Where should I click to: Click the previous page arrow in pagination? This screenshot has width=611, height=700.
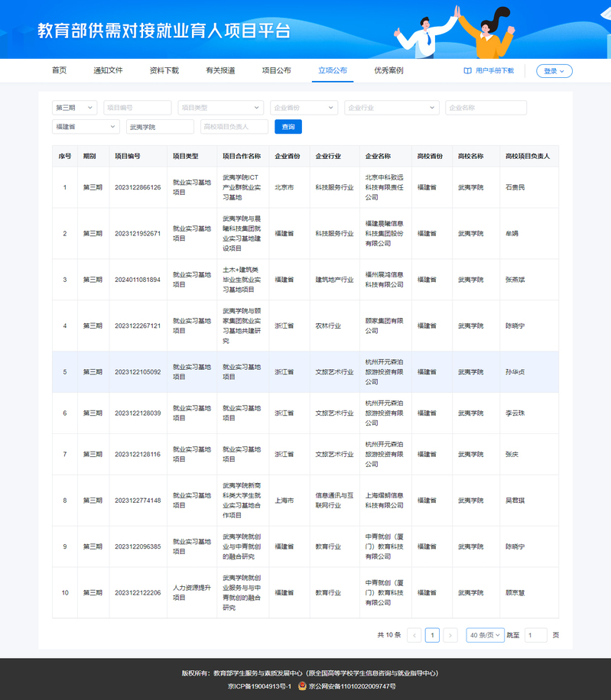pyautogui.click(x=414, y=635)
